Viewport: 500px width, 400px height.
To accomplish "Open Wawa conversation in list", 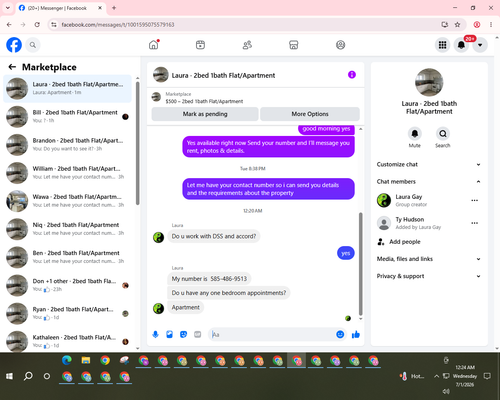I will click(x=67, y=201).
